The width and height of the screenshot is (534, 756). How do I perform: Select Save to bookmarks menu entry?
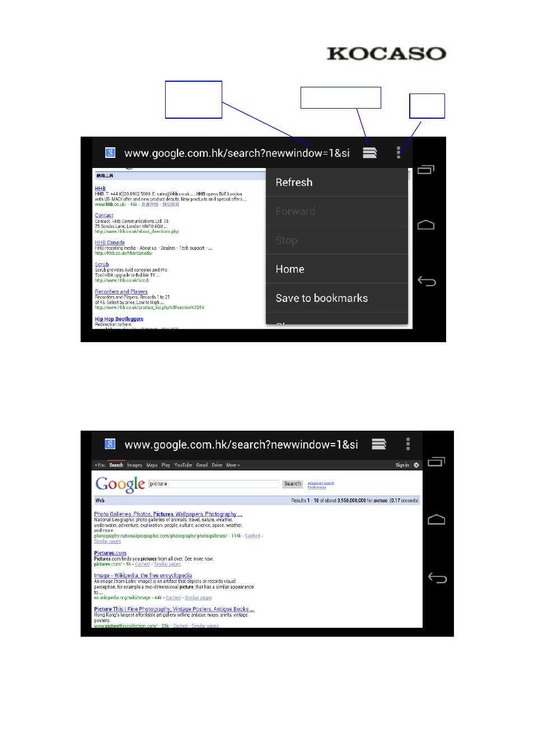point(337,298)
